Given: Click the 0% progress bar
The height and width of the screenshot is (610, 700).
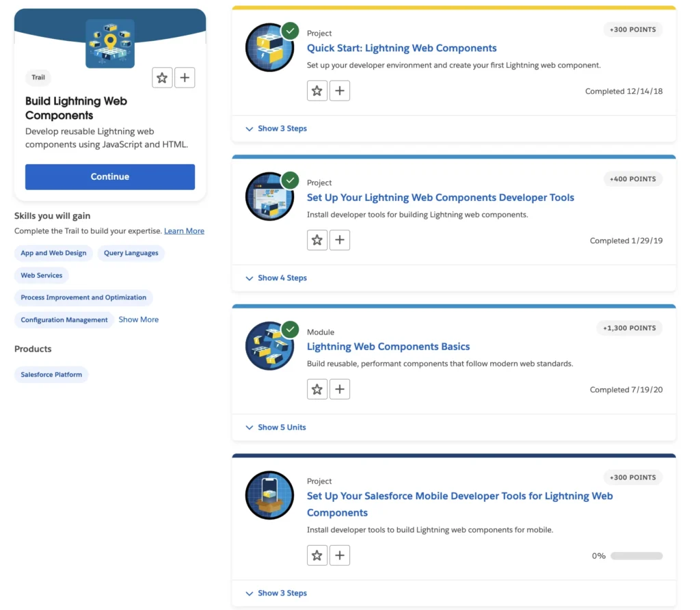Looking at the screenshot, I should coord(636,556).
